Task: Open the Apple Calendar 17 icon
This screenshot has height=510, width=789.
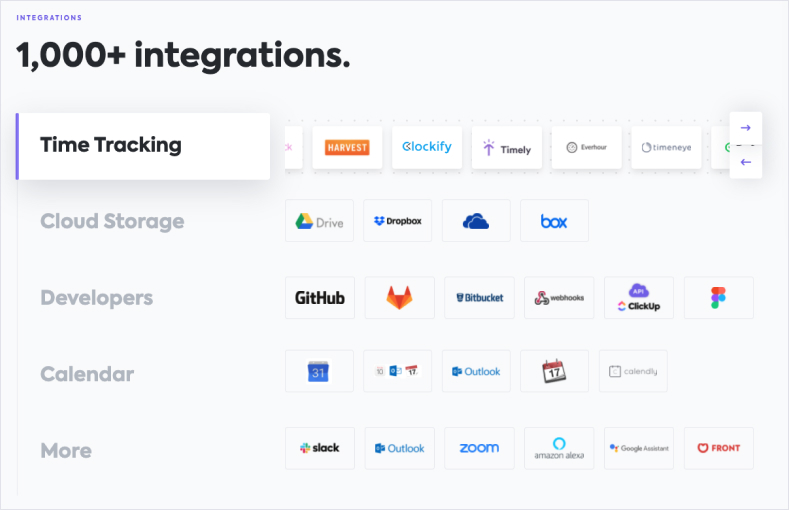Action: pos(555,371)
